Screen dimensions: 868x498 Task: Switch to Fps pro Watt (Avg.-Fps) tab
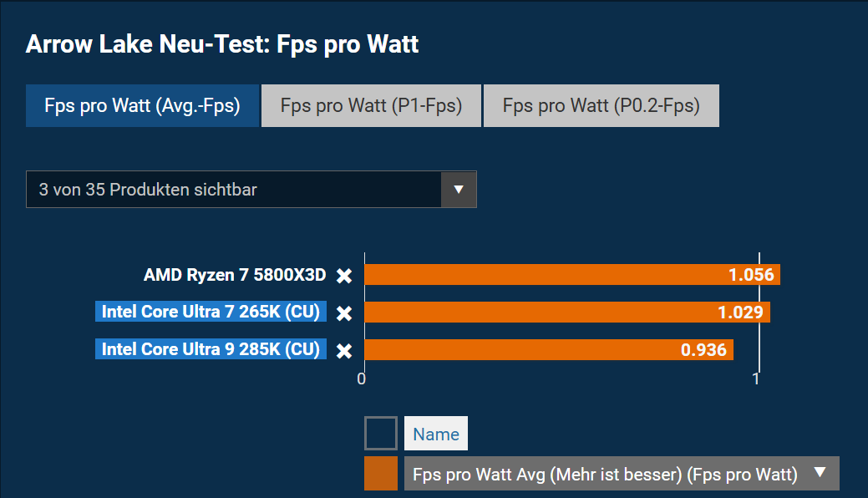point(142,106)
